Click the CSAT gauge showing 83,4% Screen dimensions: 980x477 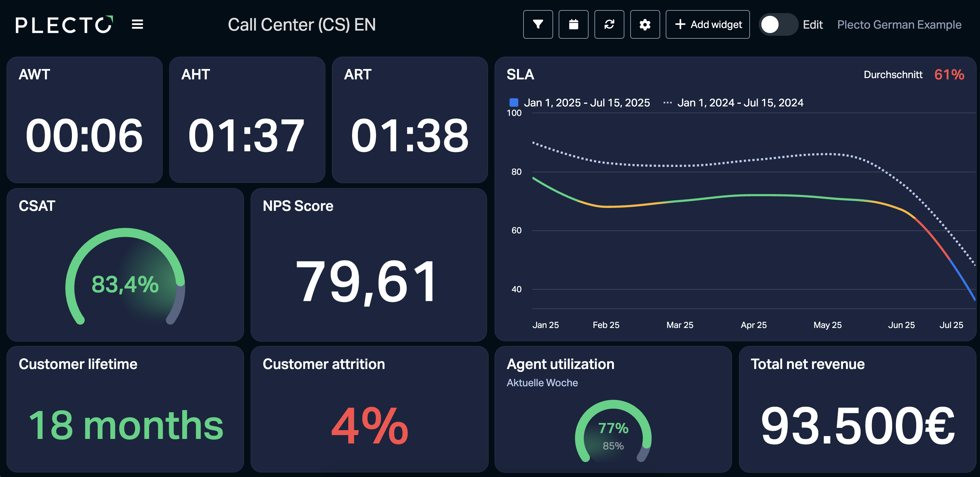pyautogui.click(x=125, y=277)
